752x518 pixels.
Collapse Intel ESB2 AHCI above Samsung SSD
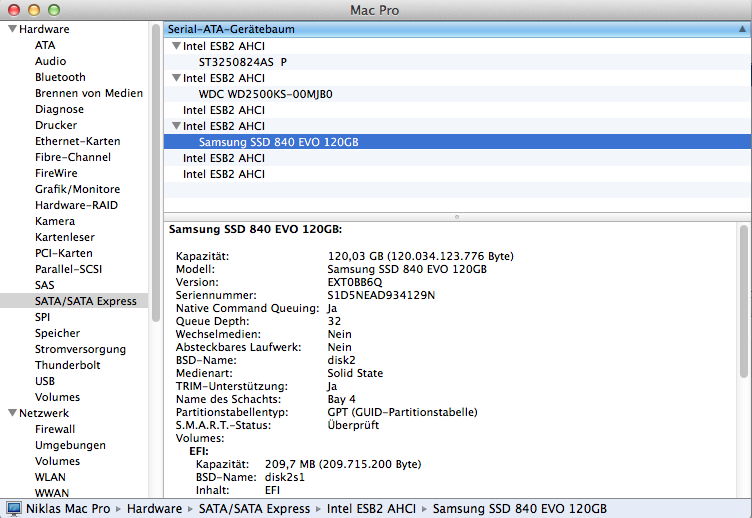(x=176, y=126)
